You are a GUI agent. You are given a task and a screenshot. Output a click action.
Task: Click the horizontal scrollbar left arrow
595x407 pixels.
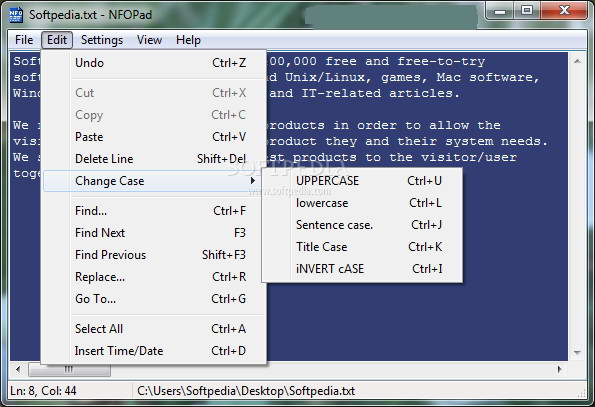tap(18, 369)
